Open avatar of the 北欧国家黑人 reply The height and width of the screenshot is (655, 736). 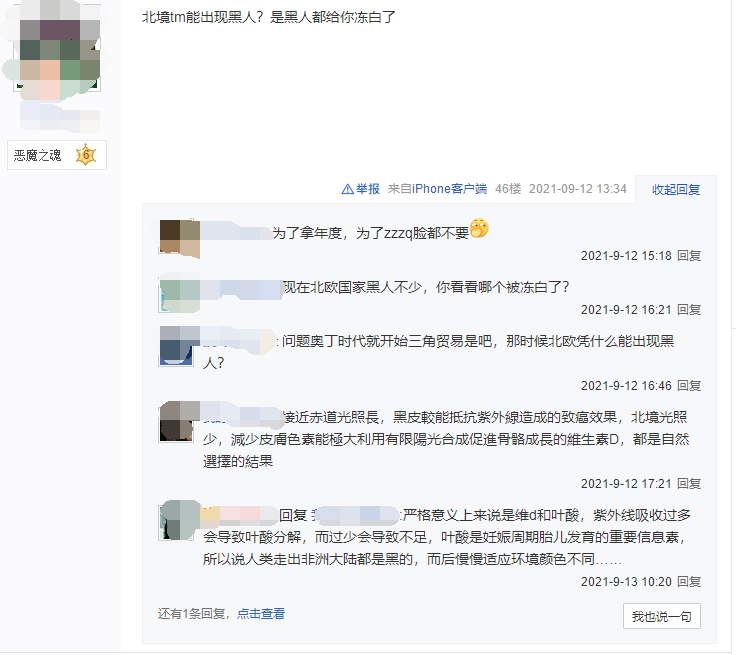coord(178,294)
